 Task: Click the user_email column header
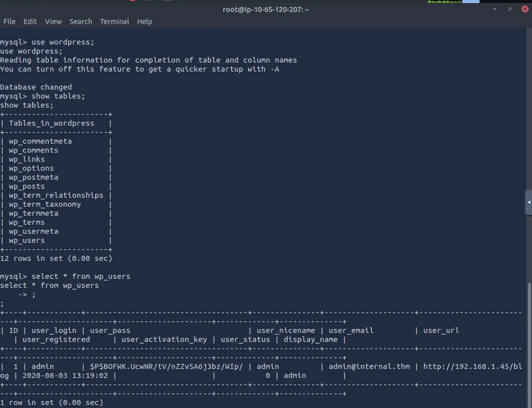click(351, 330)
